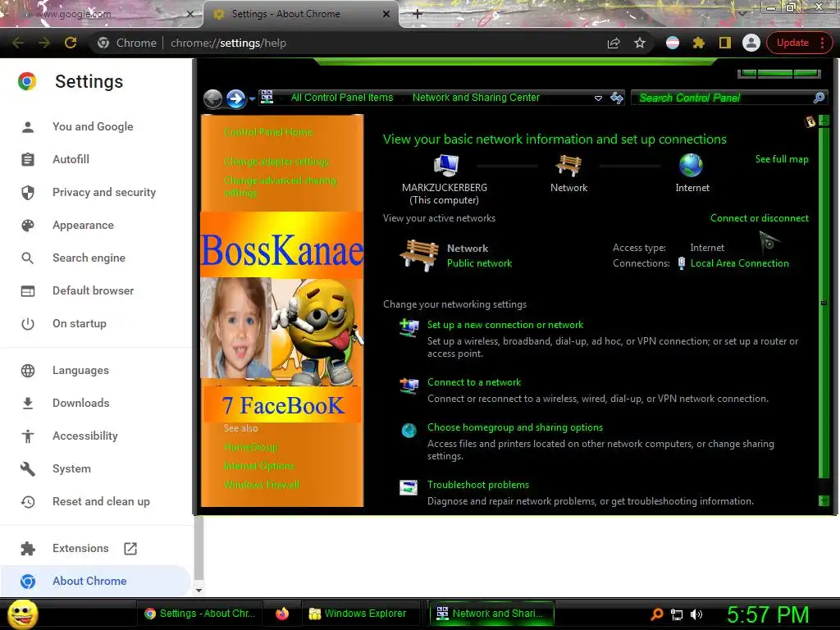
Task: Open Change advanced sharing settings
Action: click(280, 186)
